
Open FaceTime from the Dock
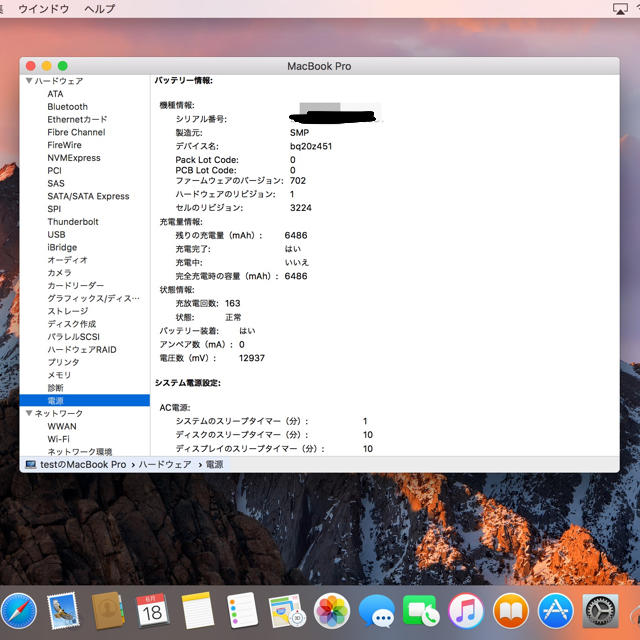pyautogui.click(x=421, y=611)
